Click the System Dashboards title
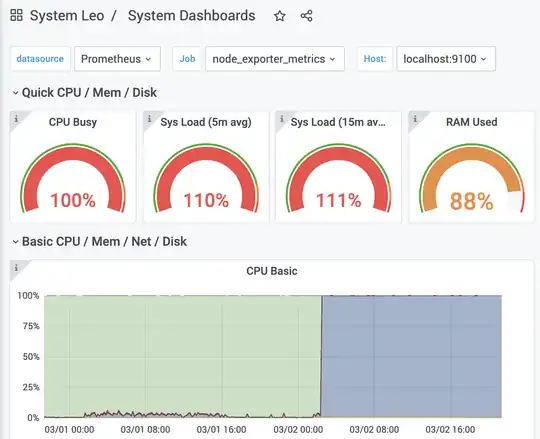The width and height of the screenshot is (540, 439). [191, 16]
